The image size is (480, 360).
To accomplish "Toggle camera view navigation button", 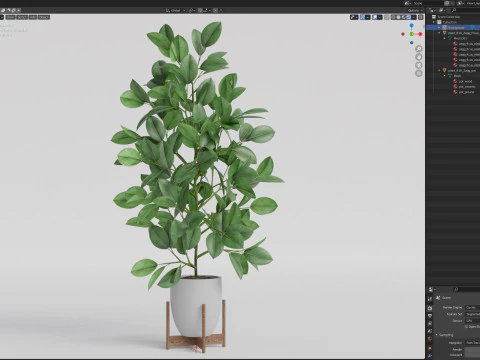I will [x=419, y=65].
